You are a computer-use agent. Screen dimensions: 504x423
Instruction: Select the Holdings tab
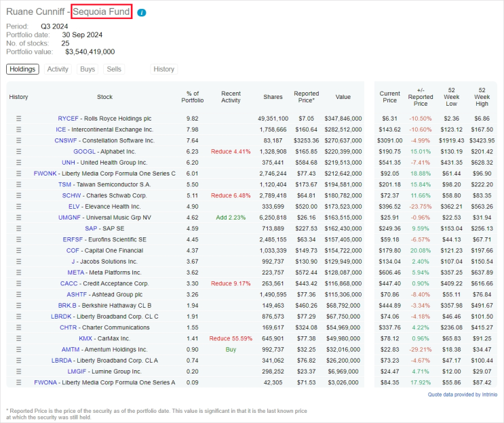pyautogui.click(x=22, y=69)
